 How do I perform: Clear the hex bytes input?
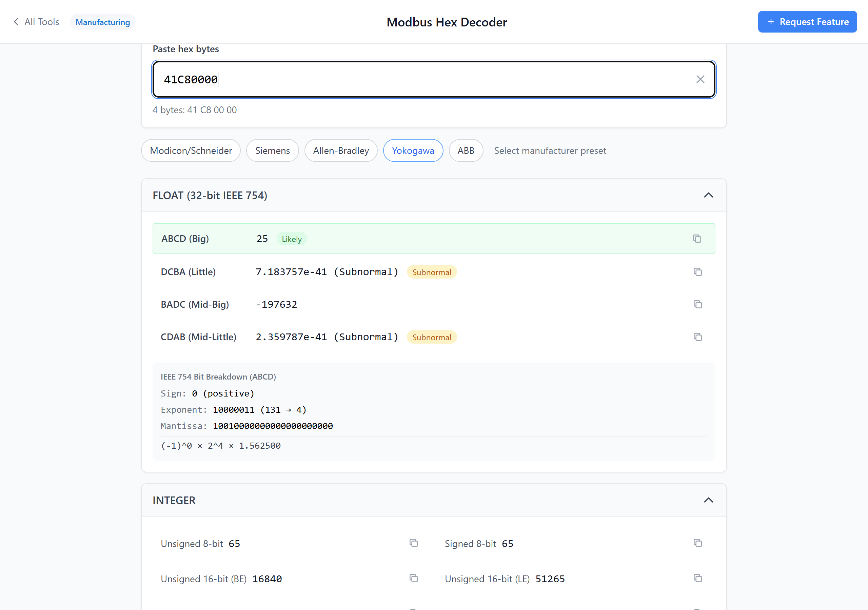point(700,79)
